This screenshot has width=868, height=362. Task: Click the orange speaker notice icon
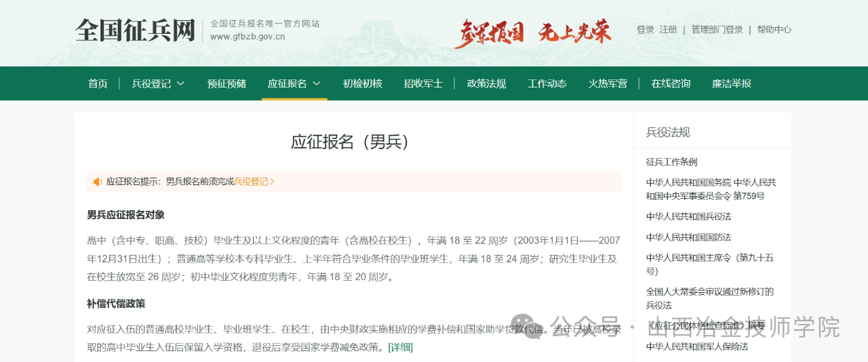point(98,182)
